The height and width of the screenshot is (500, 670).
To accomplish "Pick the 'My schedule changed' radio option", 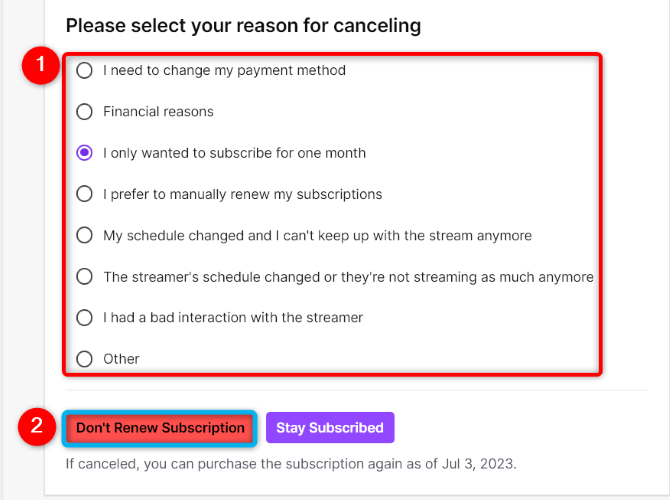I will [x=85, y=235].
